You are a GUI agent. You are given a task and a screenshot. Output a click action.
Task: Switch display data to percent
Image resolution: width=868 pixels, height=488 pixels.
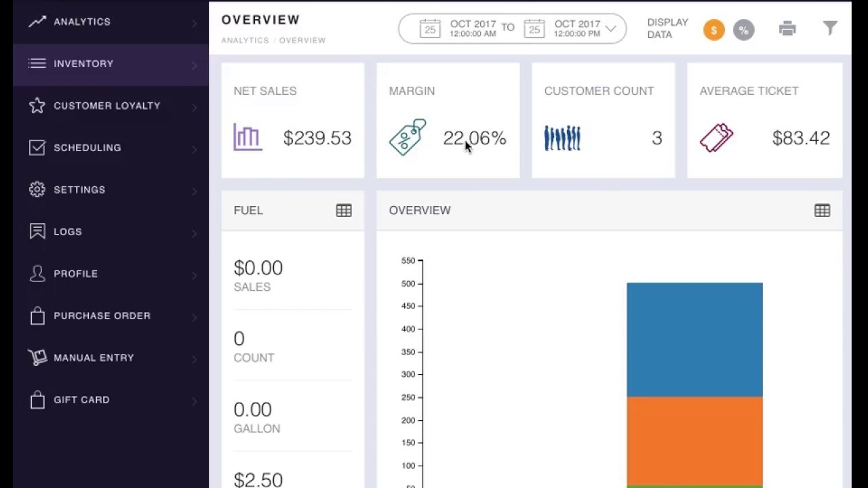[x=744, y=30]
